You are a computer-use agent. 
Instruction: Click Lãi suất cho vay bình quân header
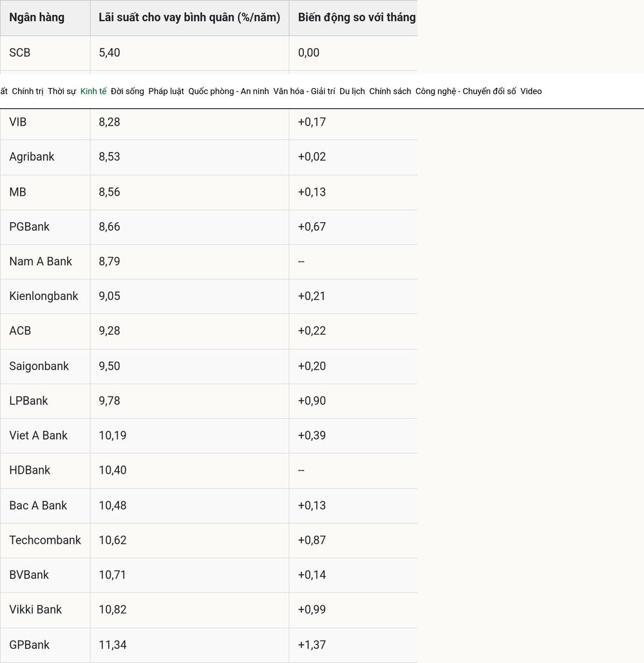pos(189,17)
